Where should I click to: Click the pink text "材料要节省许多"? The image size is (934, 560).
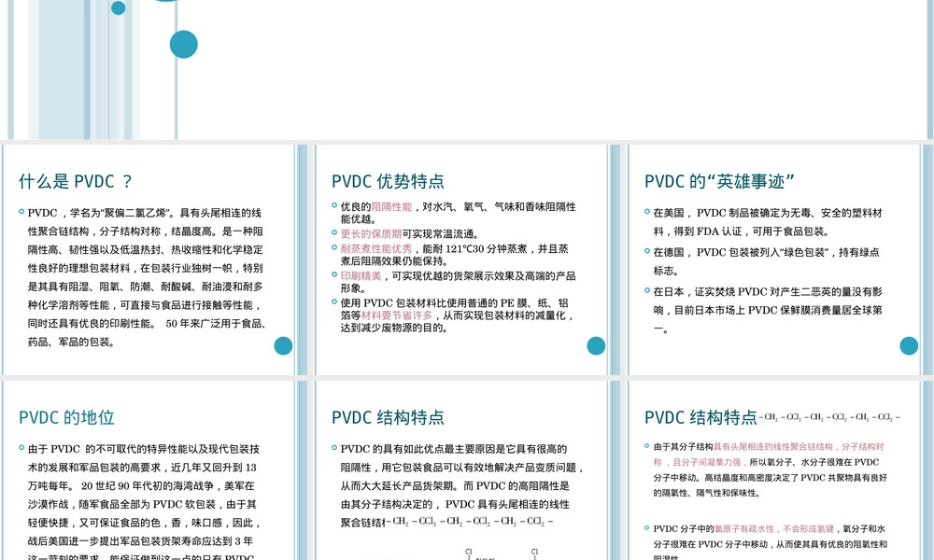(396, 315)
